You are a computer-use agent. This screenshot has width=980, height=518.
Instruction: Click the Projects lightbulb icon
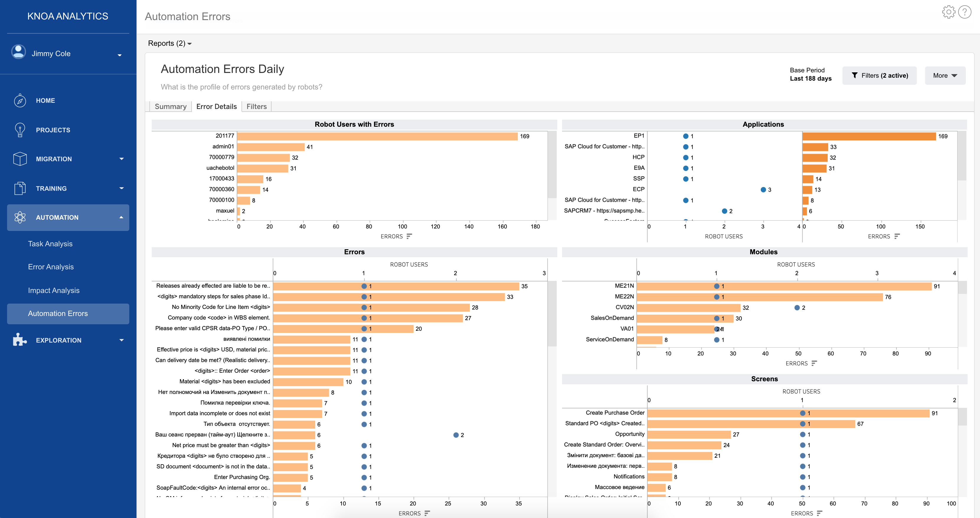pos(20,130)
